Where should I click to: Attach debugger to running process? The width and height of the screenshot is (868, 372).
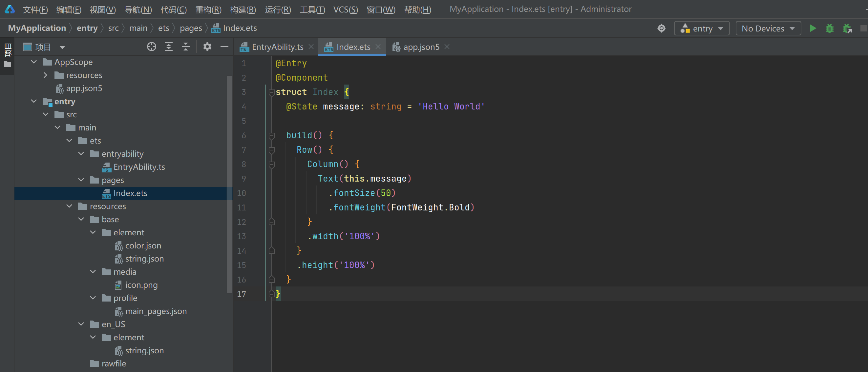pos(847,28)
